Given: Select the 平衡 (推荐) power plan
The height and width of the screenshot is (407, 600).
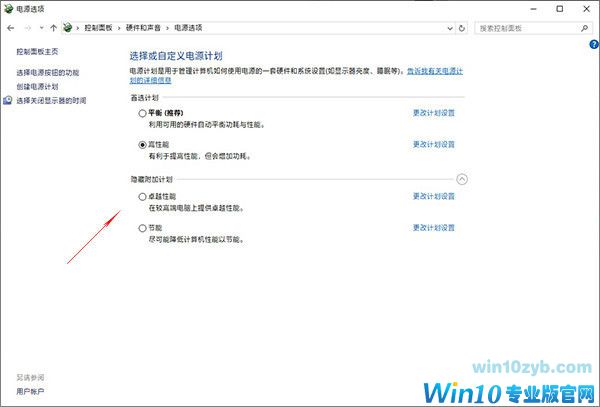Looking at the screenshot, I should pyautogui.click(x=142, y=113).
